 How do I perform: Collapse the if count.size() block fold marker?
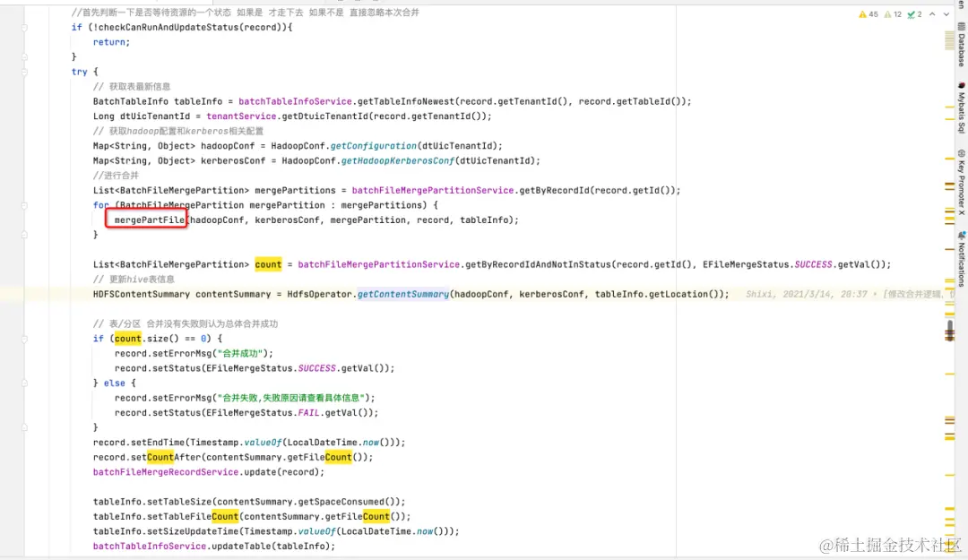[25, 339]
